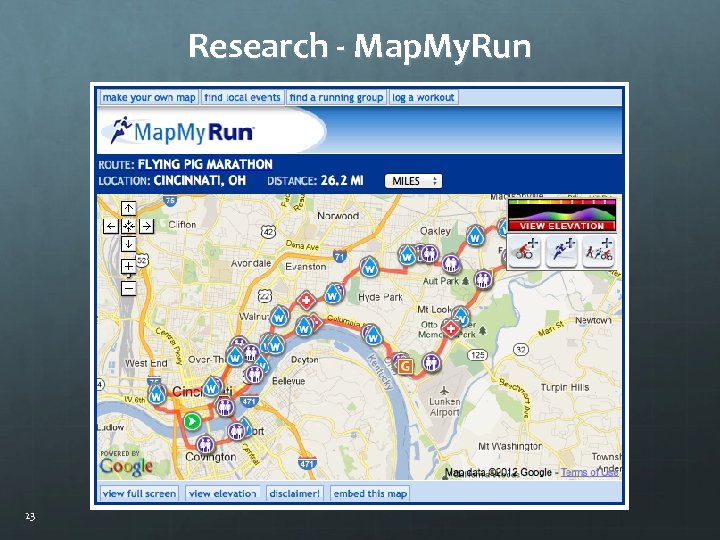The width and height of the screenshot is (720, 540).
Task: Click the water station marker near West End
Action: (157, 394)
